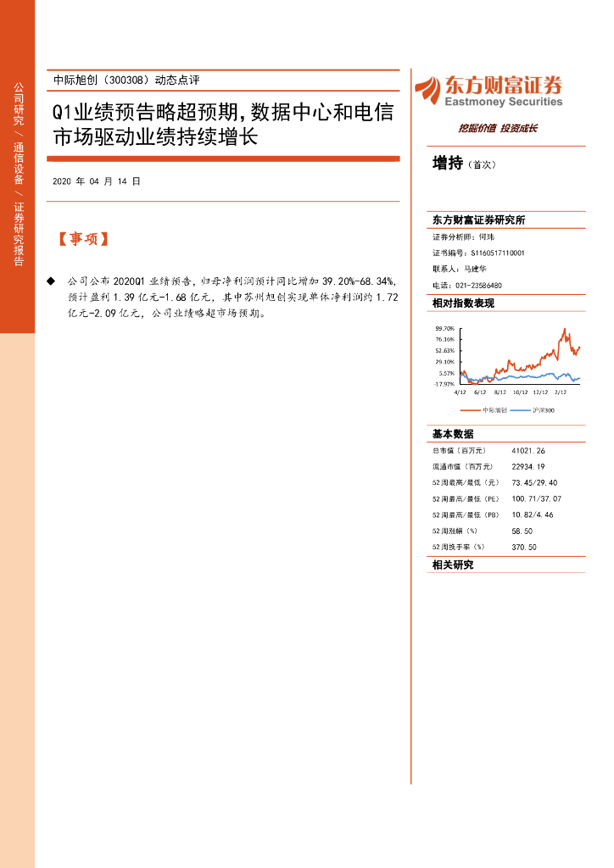Click the PE range '100.71/37.07'

pyautogui.click(x=537, y=499)
